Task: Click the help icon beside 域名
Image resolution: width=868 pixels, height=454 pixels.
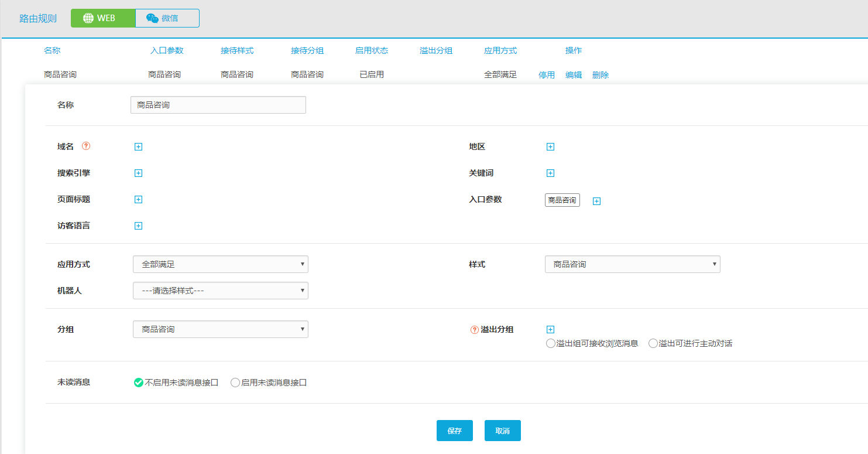Action: click(86, 146)
